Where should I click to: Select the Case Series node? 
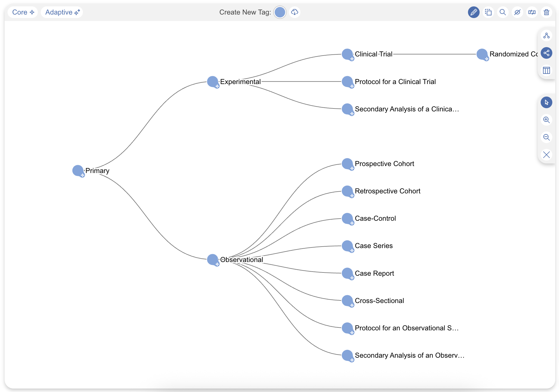click(348, 246)
